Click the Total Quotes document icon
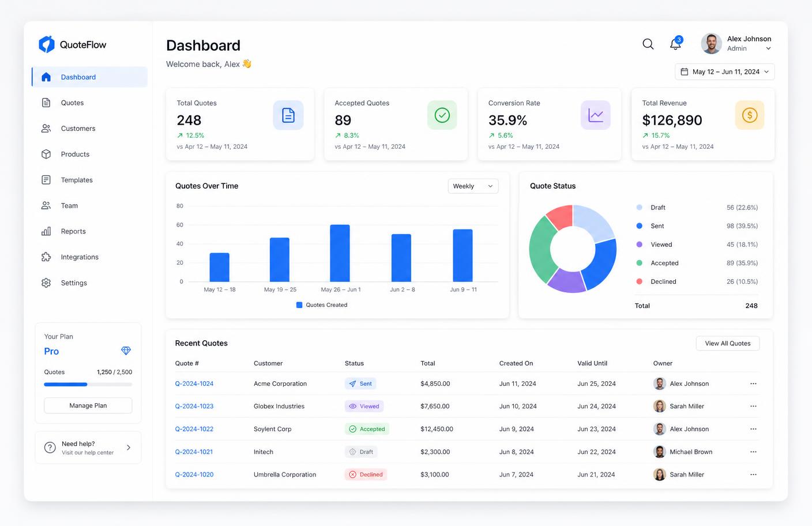This screenshot has width=812, height=526. click(x=288, y=115)
